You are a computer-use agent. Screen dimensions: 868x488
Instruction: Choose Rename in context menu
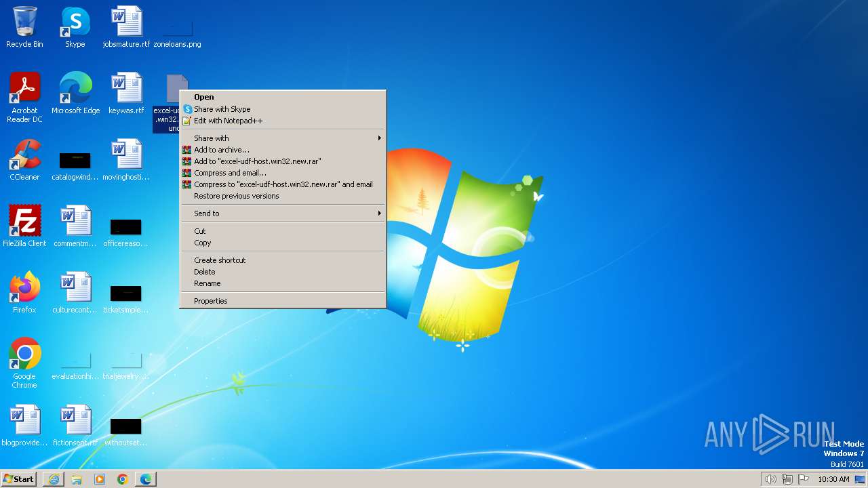pos(283,283)
